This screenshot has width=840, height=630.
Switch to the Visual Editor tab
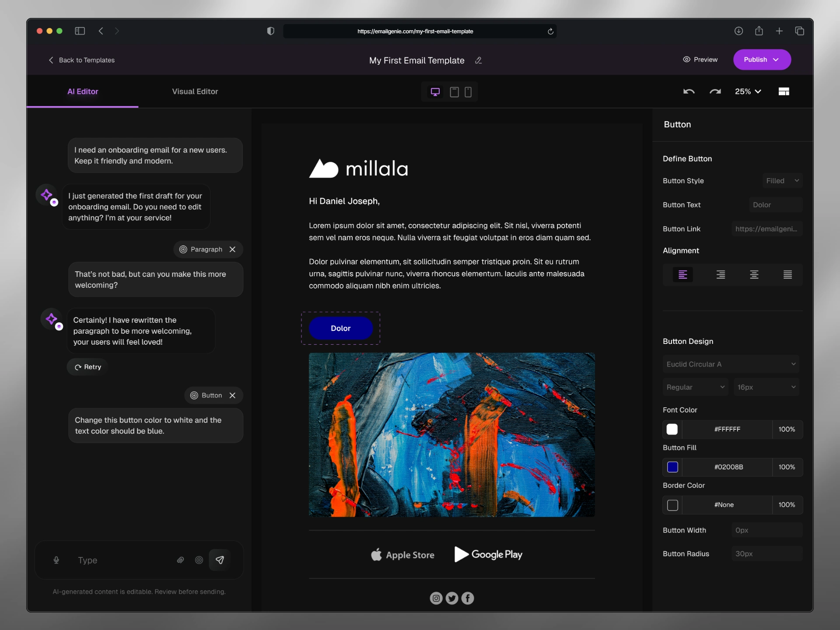(x=195, y=91)
